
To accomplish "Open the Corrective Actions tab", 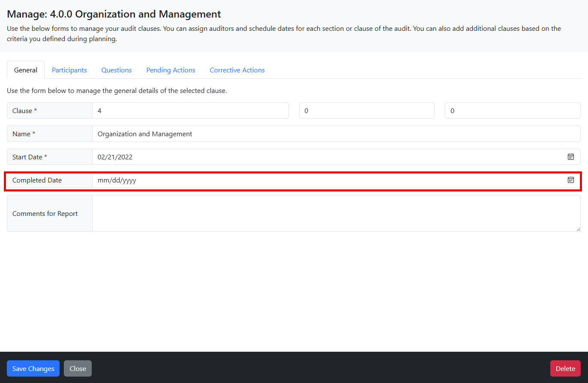I will [x=237, y=70].
